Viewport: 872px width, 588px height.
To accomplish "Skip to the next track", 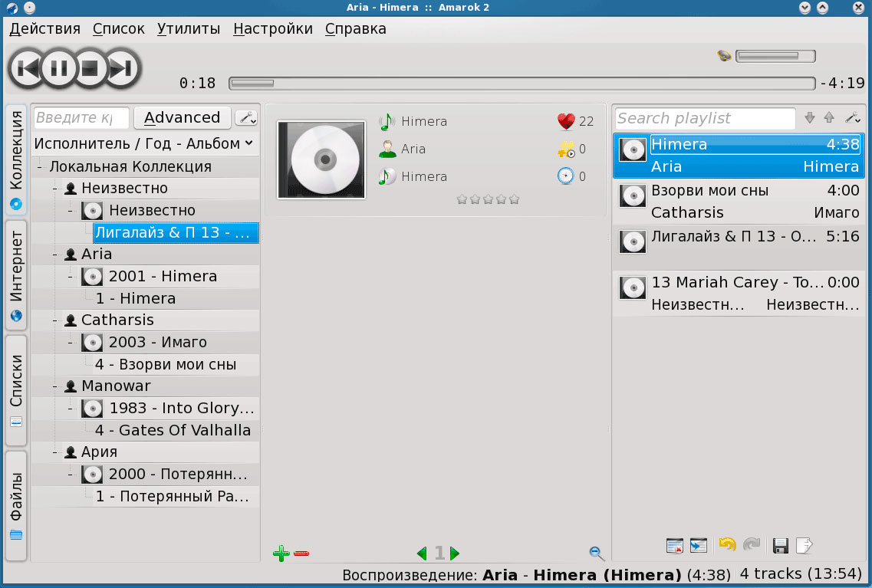I will 123,68.
